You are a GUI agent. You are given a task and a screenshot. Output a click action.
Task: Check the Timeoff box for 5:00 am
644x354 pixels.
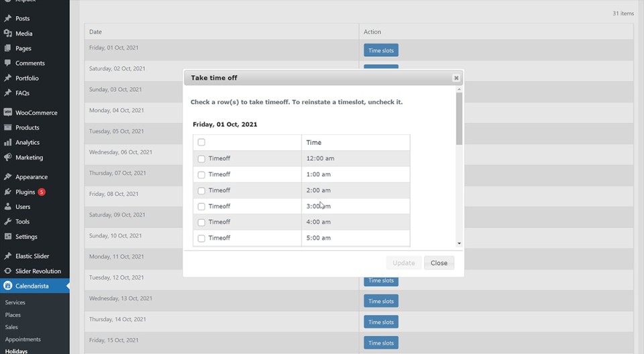coord(201,238)
